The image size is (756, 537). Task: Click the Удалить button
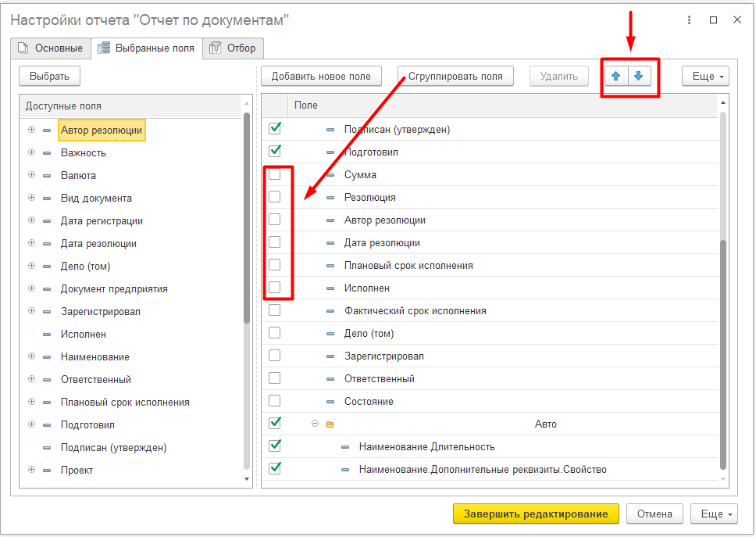click(559, 77)
